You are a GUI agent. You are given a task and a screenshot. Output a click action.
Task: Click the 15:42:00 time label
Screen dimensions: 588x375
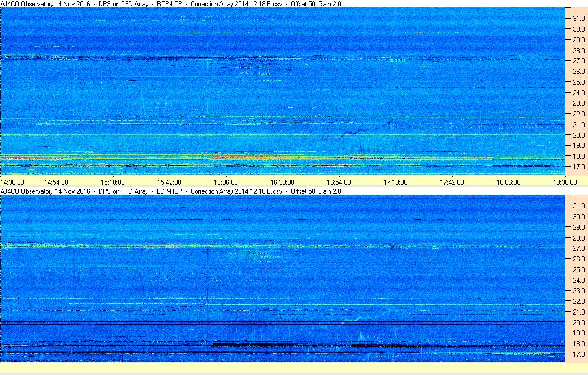(x=169, y=182)
